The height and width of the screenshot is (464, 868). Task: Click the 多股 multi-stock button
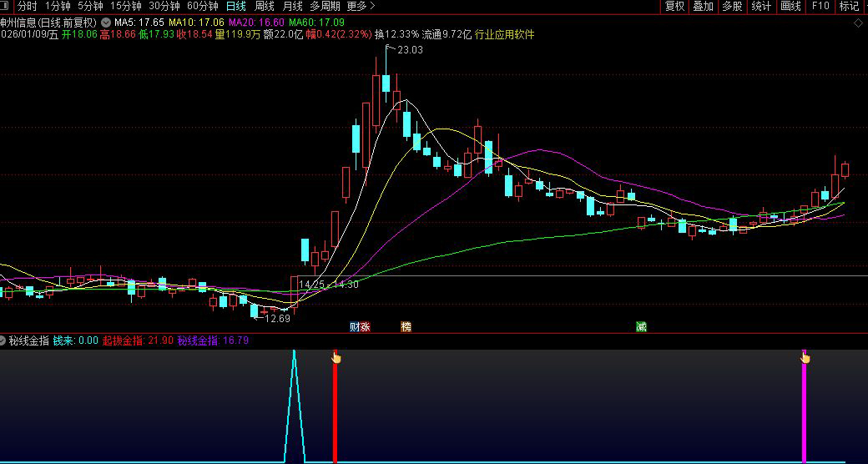[733, 7]
